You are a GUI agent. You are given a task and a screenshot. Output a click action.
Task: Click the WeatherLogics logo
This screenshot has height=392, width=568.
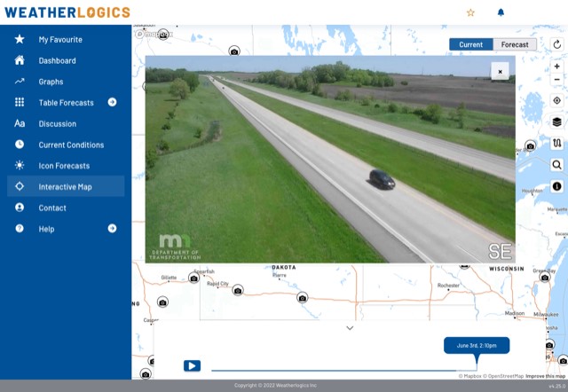click(67, 12)
